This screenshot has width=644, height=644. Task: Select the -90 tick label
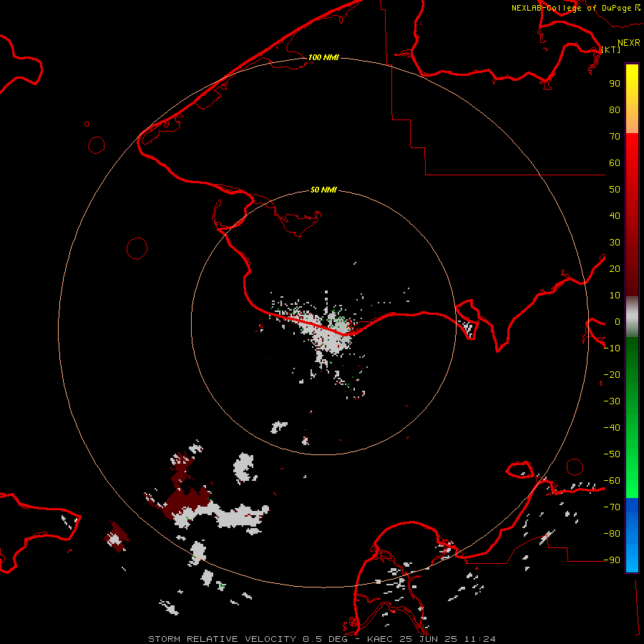click(x=612, y=560)
